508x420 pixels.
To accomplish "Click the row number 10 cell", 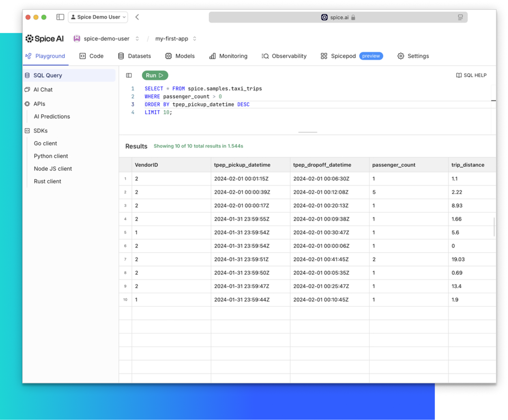I will point(125,300).
